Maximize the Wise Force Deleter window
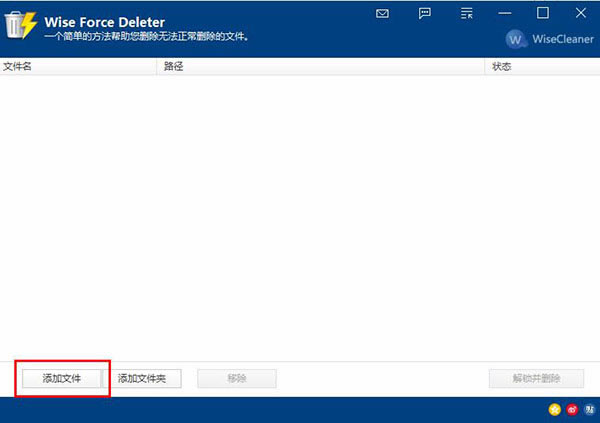600x423 pixels. click(x=543, y=13)
